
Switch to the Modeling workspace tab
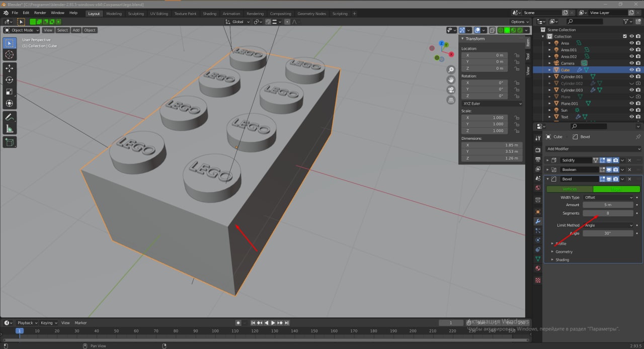point(114,14)
